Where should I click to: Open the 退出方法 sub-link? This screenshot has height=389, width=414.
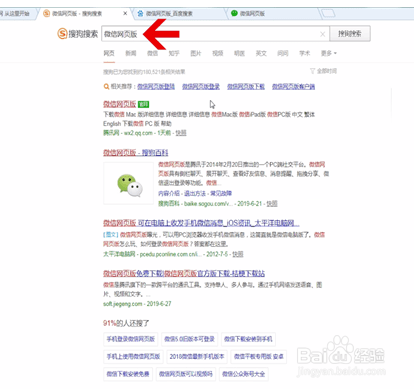(x=195, y=193)
